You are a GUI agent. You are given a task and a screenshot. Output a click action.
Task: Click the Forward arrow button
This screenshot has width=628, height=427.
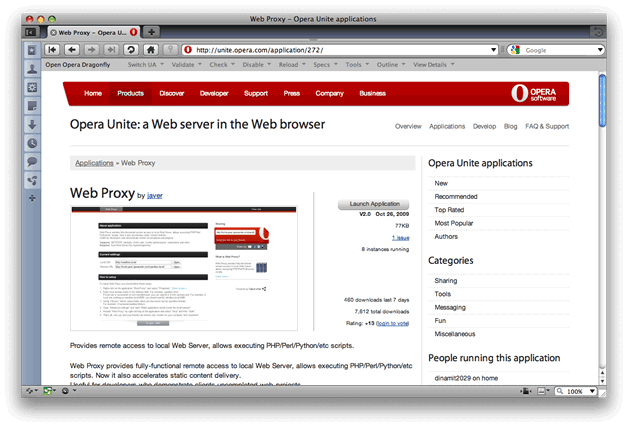[x=91, y=50]
